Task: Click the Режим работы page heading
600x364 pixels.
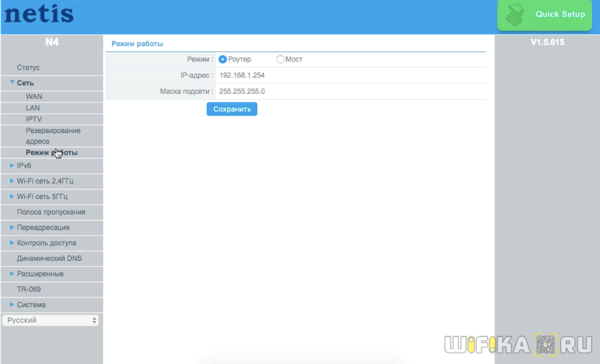Action: point(138,44)
